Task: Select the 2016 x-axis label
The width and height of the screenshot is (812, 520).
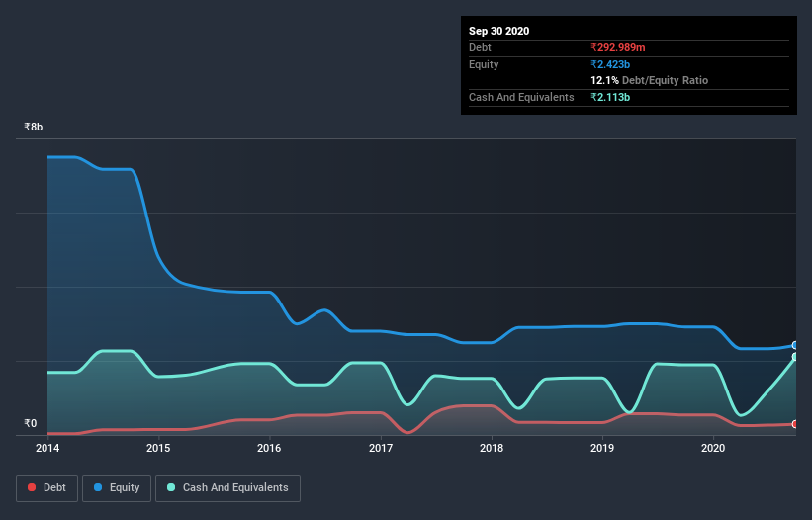Action: point(269,448)
